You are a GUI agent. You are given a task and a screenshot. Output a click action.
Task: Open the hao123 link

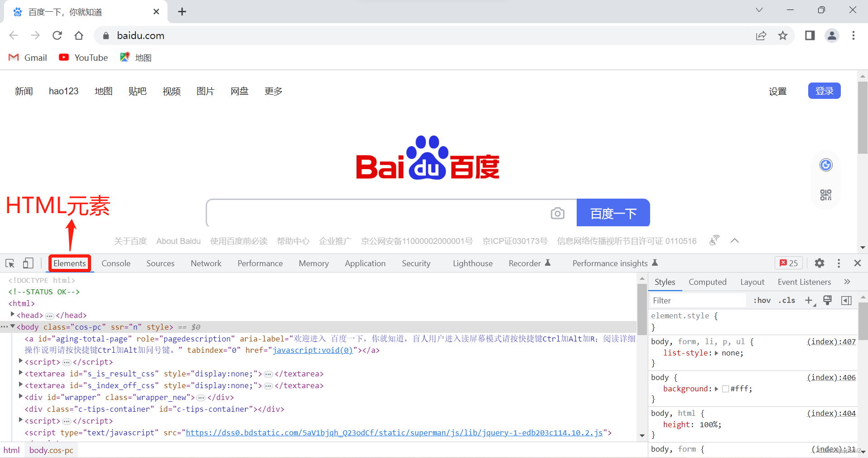click(x=63, y=91)
